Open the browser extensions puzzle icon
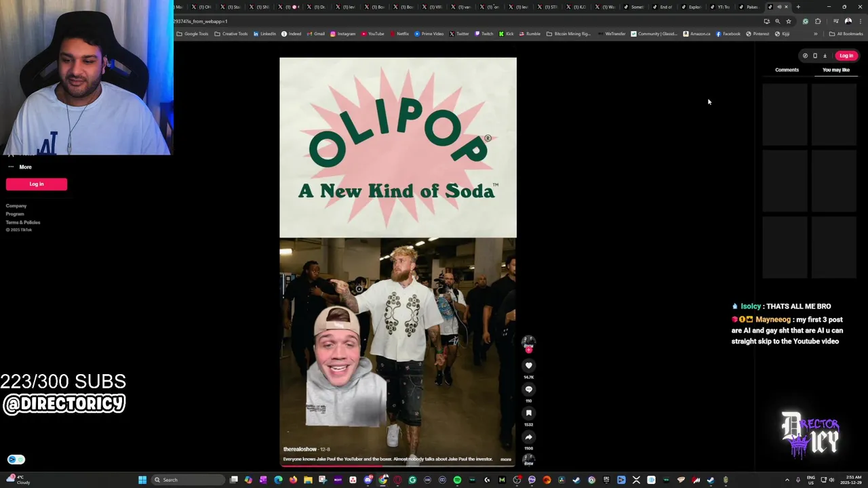Viewport: 868px width, 488px height. point(818,21)
